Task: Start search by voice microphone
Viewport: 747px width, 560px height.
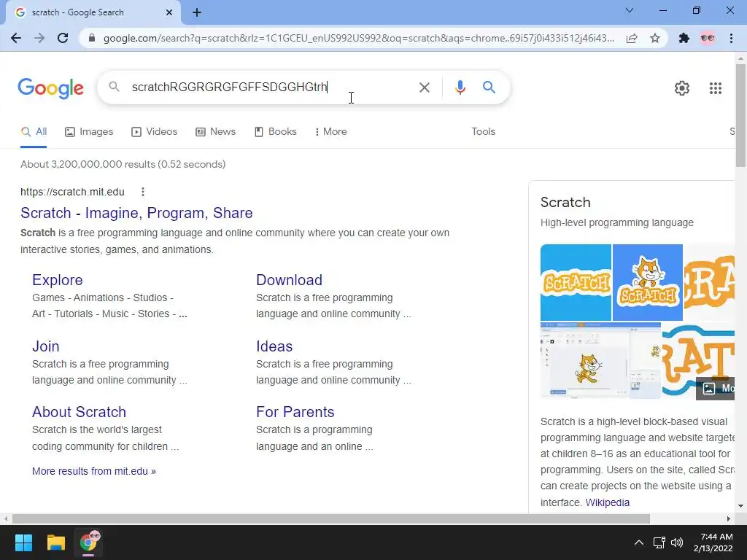Action: [x=460, y=87]
